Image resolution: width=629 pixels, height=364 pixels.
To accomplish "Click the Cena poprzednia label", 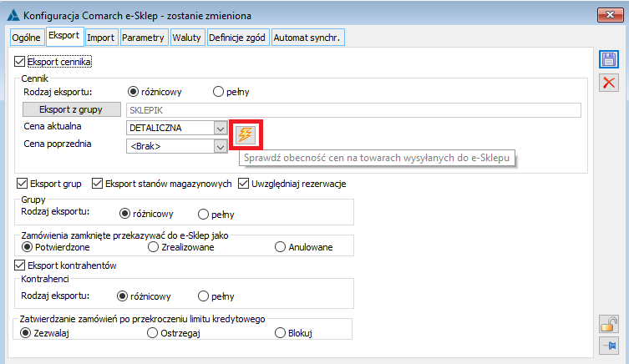I will pyautogui.click(x=58, y=144).
